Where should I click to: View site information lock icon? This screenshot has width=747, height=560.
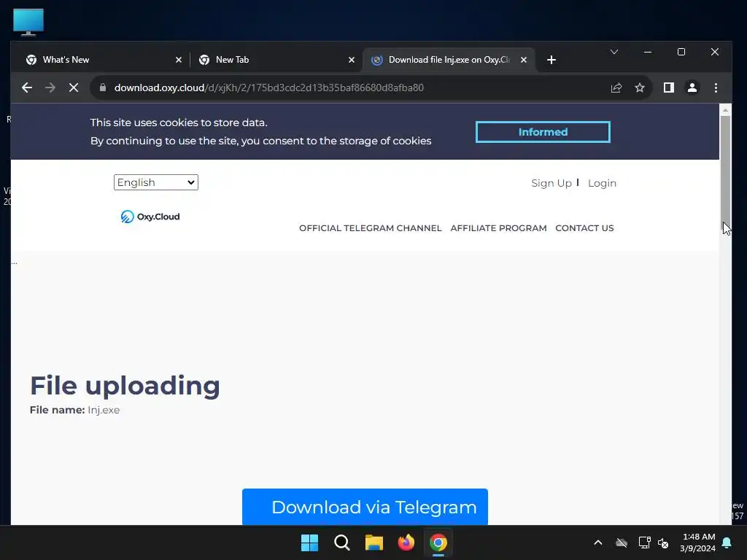coord(102,87)
